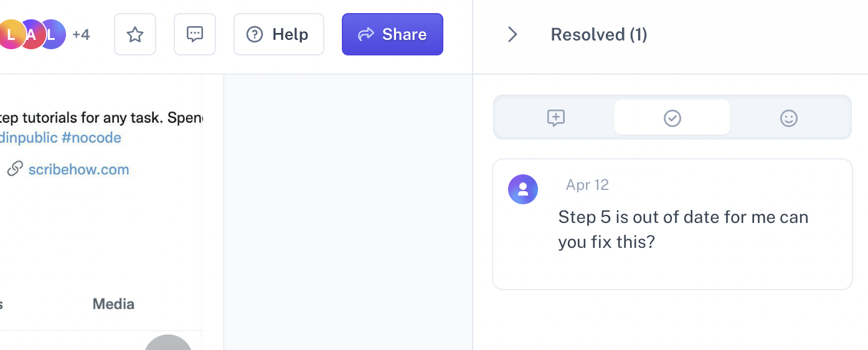
Task: Open the comments speech bubble button
Action: point(195,34)
